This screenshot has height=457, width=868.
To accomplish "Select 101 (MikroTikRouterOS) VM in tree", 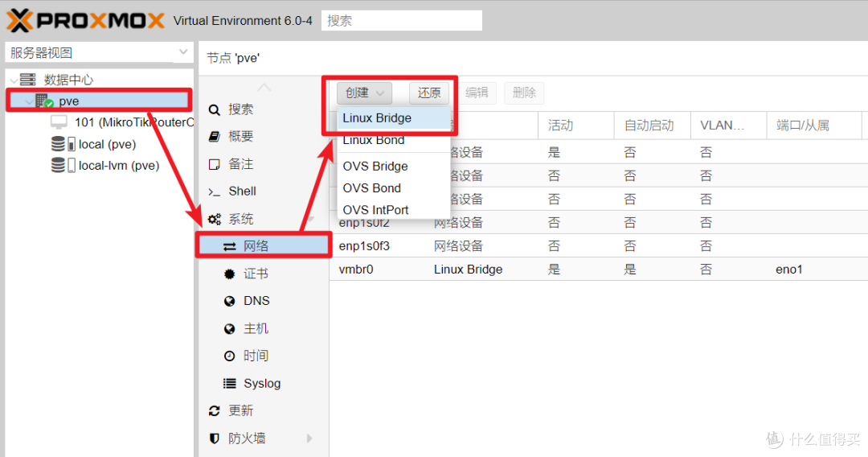I will pos(135,121).
